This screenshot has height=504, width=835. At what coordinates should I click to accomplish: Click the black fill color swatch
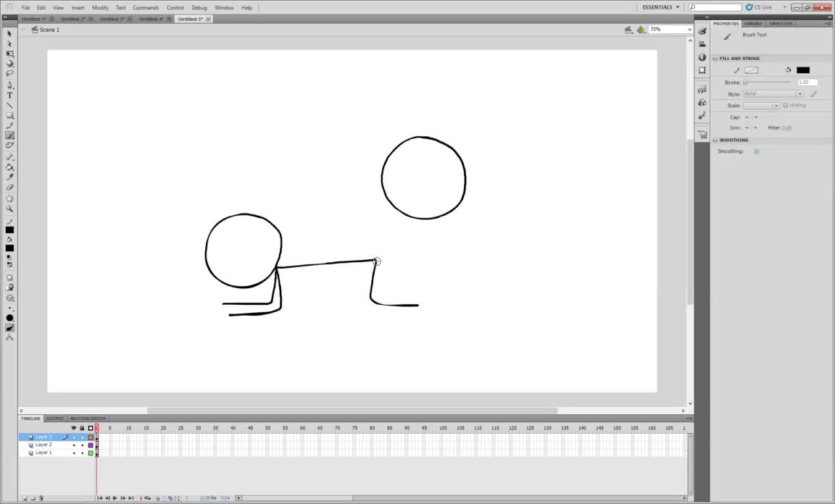pyautogui.click(x=802, y=70)
